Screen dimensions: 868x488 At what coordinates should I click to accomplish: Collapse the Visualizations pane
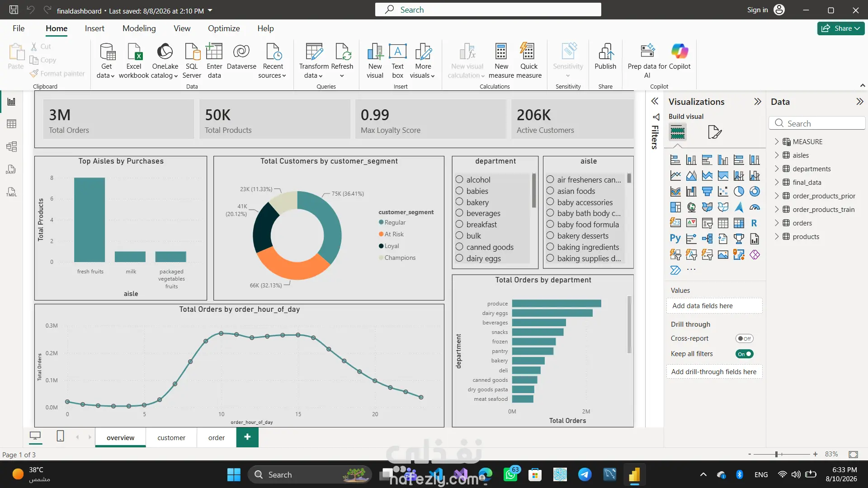758,102
